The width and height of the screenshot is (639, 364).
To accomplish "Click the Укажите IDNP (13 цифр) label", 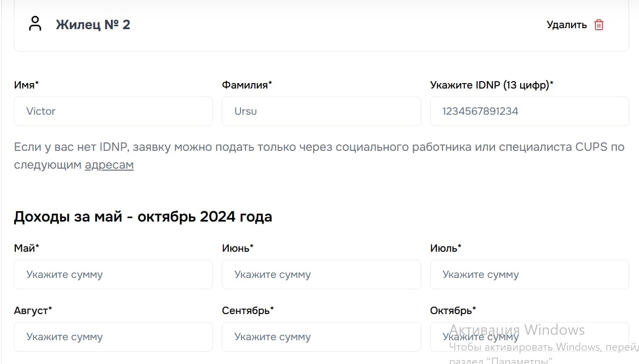I will pos(492,85).
